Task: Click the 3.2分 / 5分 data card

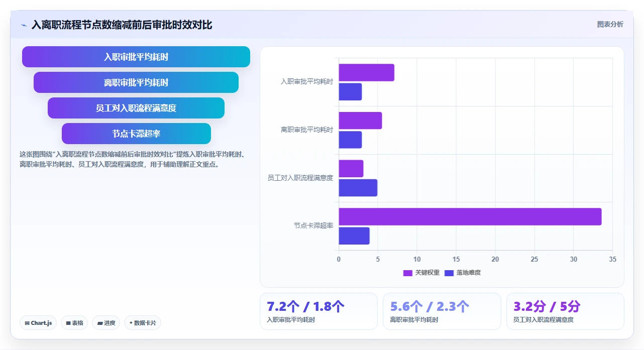Action: click(565, 311)
